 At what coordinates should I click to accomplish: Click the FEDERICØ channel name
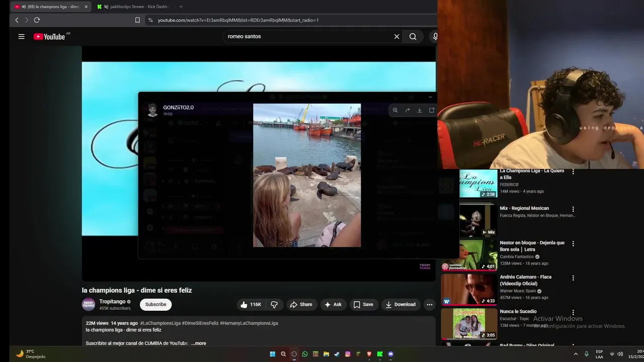coord(509,185)
